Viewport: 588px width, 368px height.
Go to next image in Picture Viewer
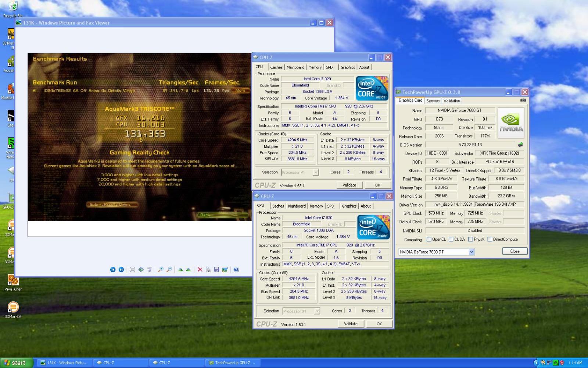(121, 270)
